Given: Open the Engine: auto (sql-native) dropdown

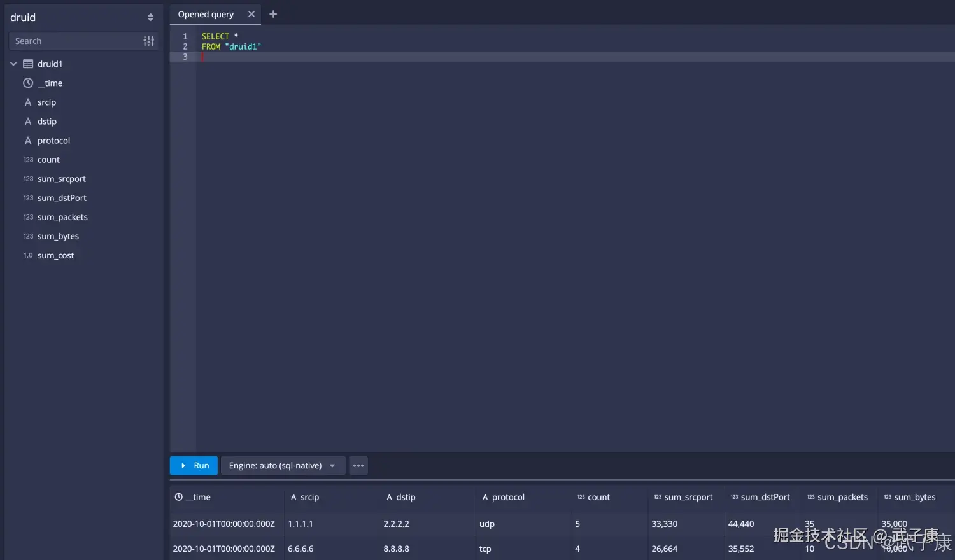Looking at the screenshot, I should coord(282,465).
